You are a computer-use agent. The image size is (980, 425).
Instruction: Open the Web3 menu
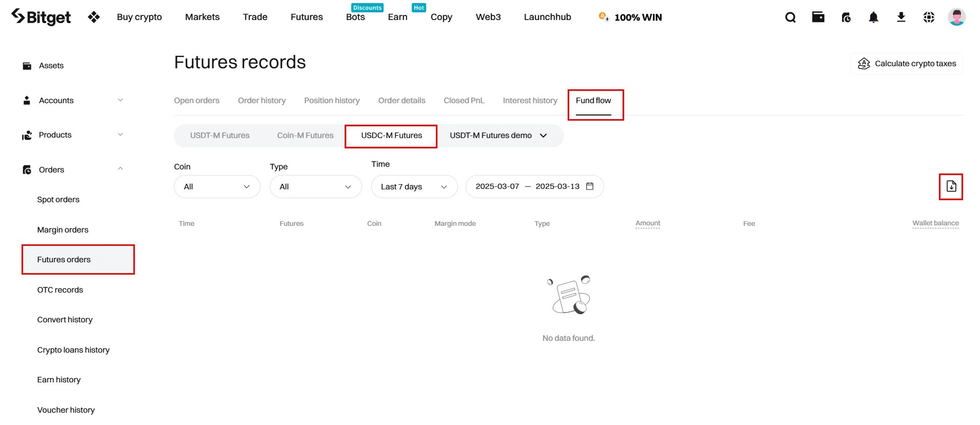488,17
